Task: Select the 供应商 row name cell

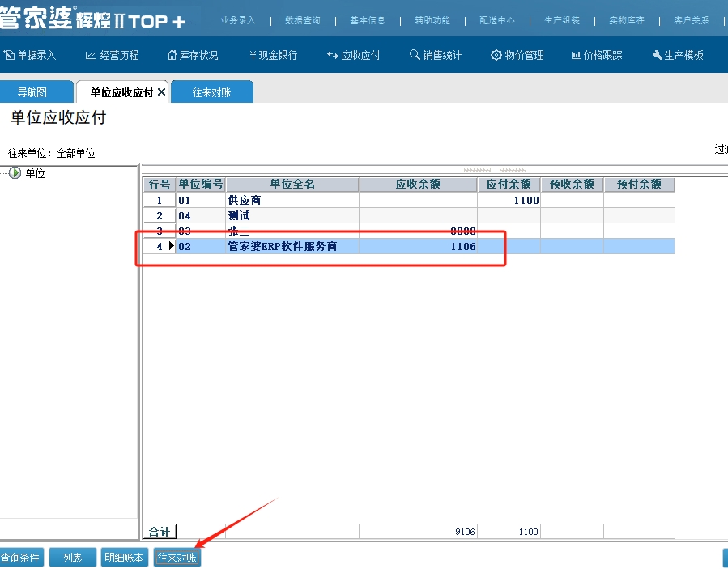Action: tap(292, 200)
